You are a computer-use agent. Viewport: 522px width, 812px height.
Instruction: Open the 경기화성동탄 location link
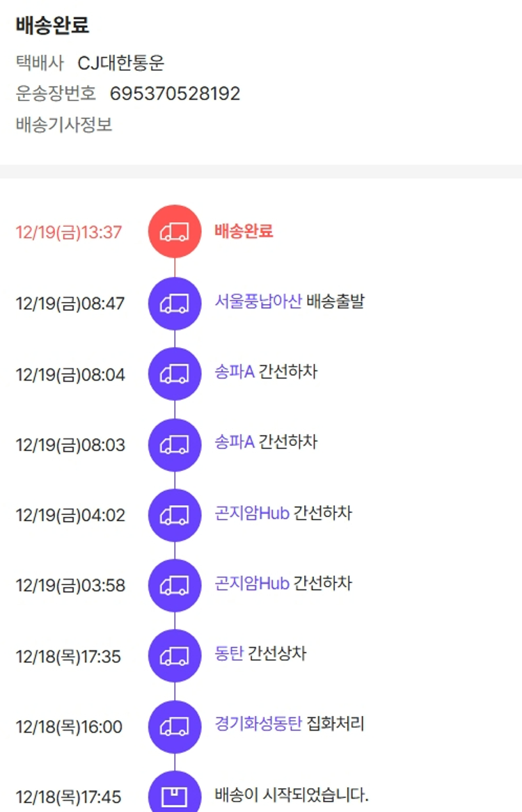point(258,724)
